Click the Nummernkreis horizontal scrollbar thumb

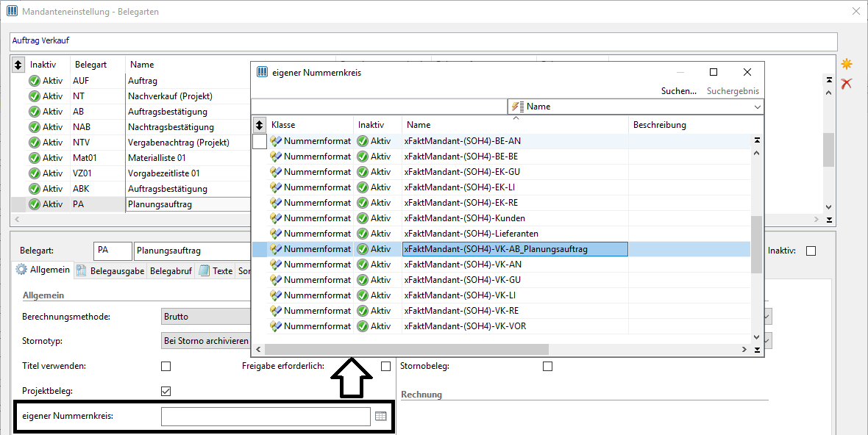coord(406,349)
